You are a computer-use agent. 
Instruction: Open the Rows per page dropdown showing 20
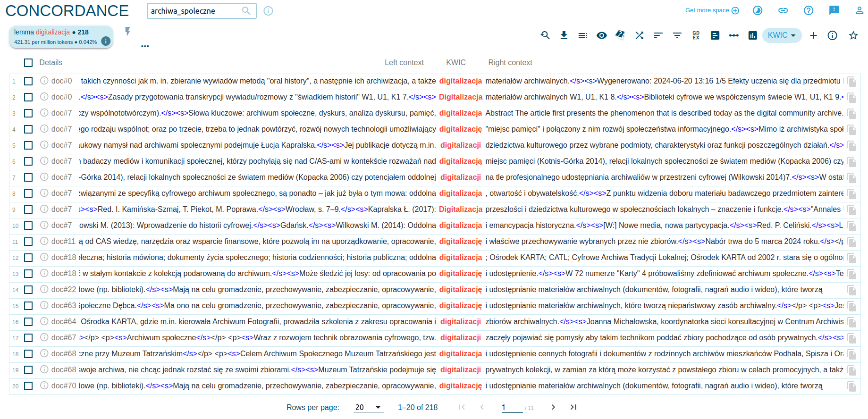coord(368,407)
